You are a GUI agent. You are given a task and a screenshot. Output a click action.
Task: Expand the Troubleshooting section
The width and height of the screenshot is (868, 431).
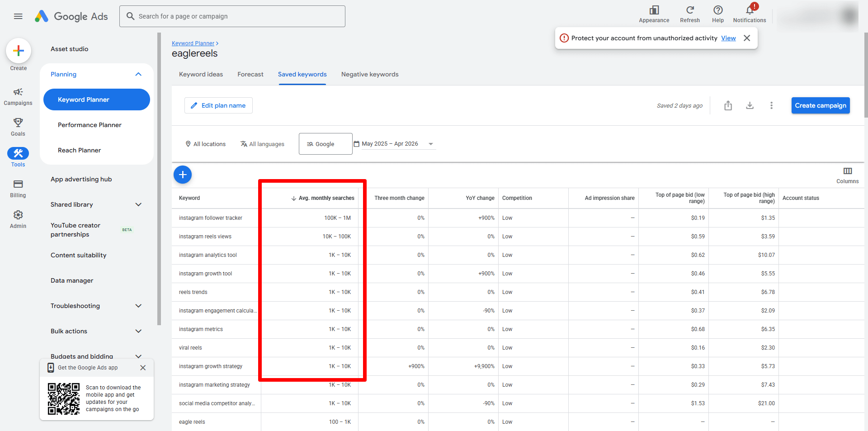(x=138, y=306)
